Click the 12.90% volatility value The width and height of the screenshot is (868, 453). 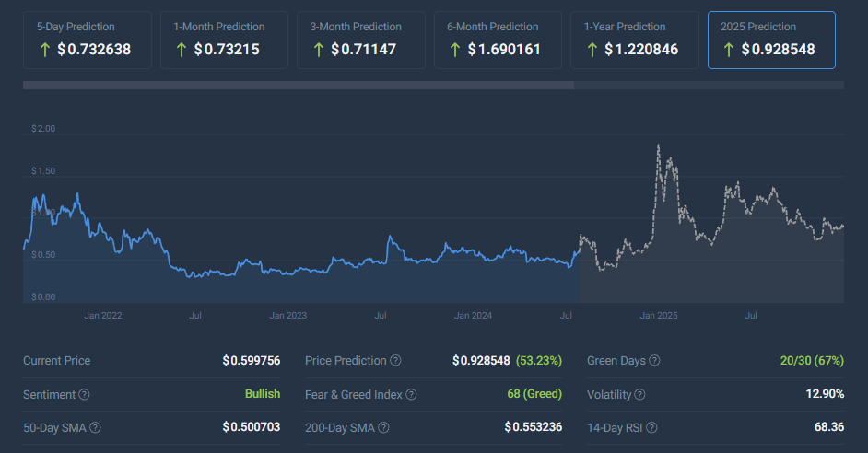[825, 394]
